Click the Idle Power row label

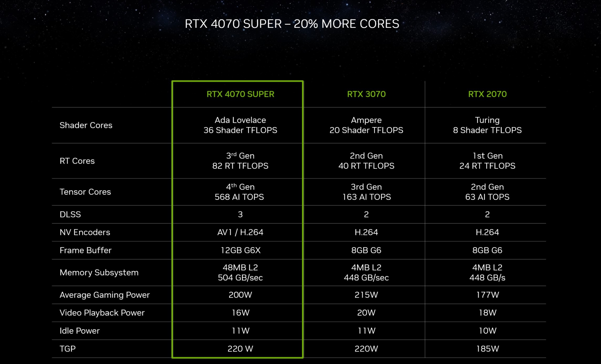[x=80, y=331]
